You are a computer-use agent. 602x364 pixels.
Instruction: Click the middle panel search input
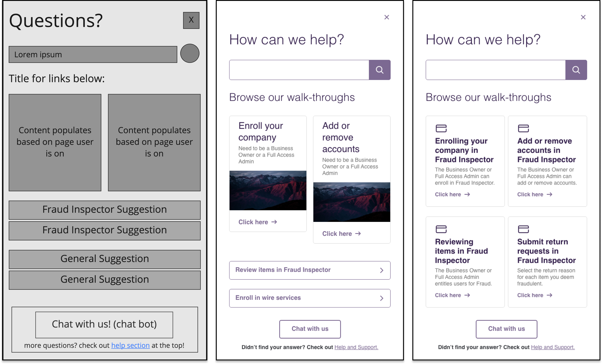[299, 70]
